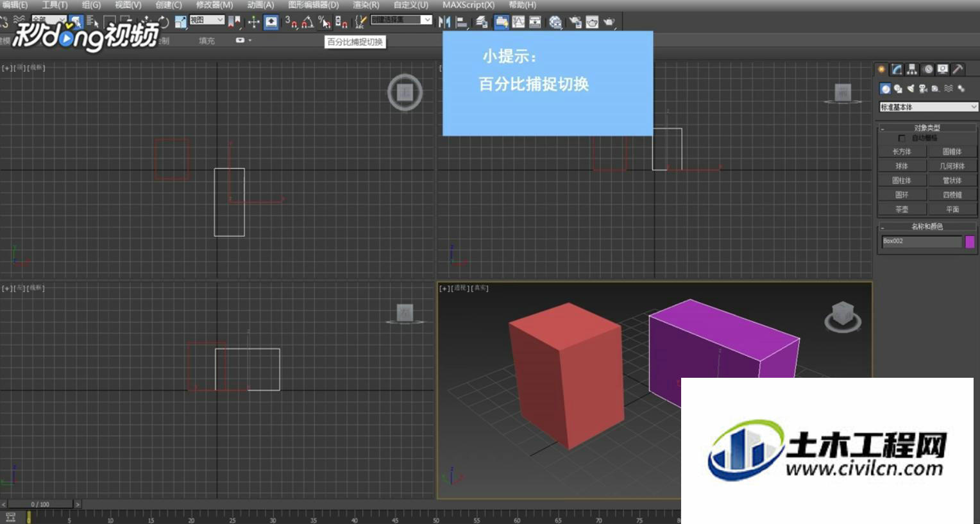This screenshot has height=524, width=980.
Task: Click the 平面 plane button
Action: [x=952, y=210]
